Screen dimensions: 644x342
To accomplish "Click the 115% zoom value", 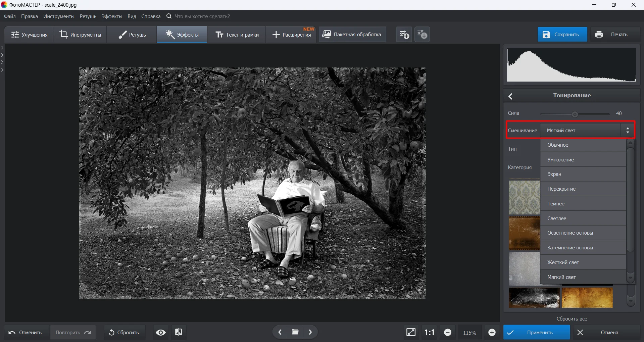I will (469, 333).
